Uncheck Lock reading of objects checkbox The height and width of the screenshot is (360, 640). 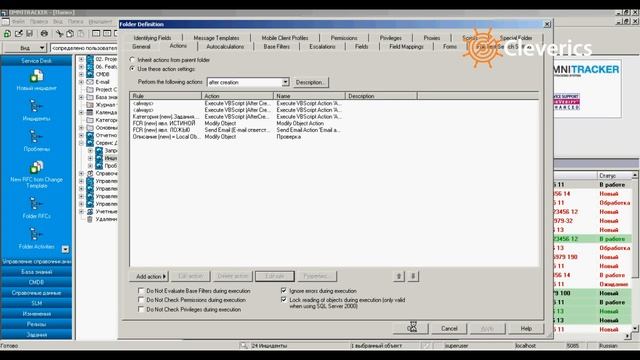point(284,300)
